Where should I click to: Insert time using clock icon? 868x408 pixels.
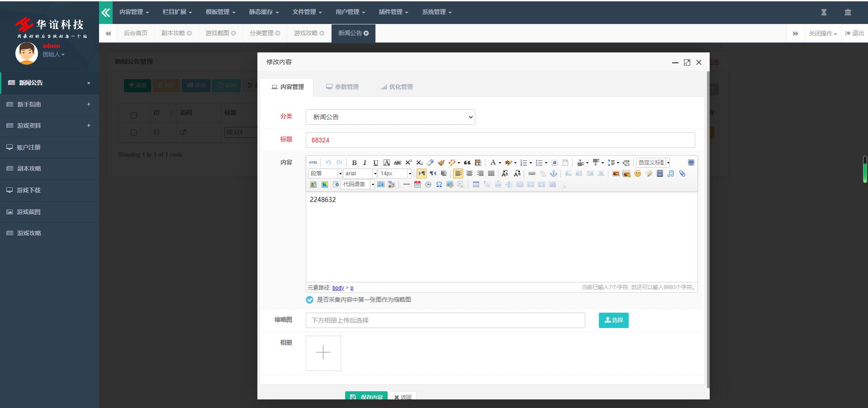428,184
